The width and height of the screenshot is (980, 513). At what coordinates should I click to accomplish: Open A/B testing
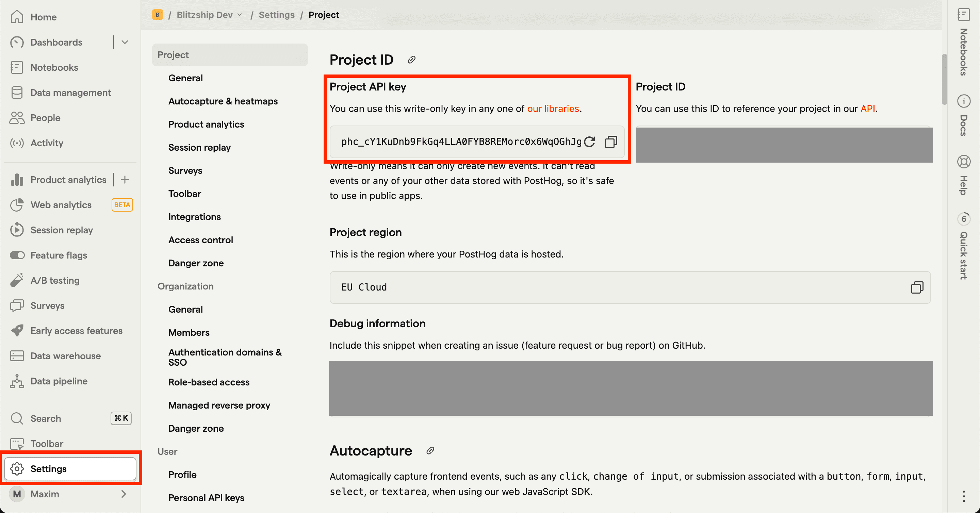pyautogui.click(x=55, y=280)
